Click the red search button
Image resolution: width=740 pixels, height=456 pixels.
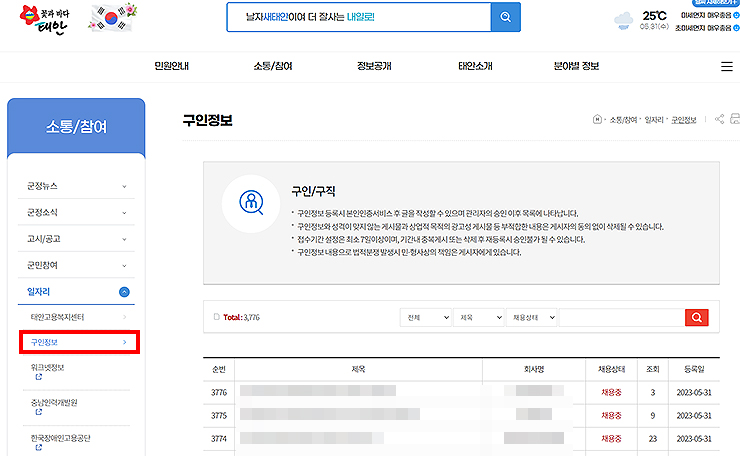click(697, 318)
